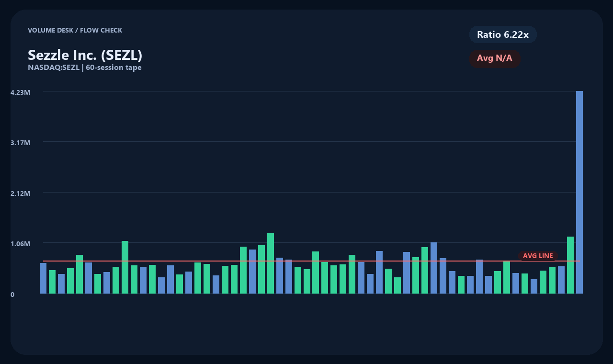Click the VOLUME DESK / FLOW CHECK header
The height and width of the screenshot is (364, 613).
point(75,30)
